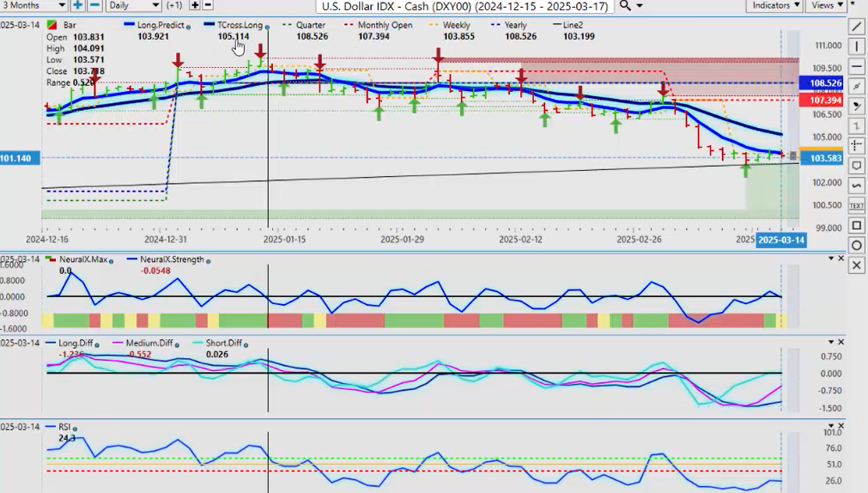868x493 pixels.
Task: Open the Daily interval dropdown
Action: [134, 6]
